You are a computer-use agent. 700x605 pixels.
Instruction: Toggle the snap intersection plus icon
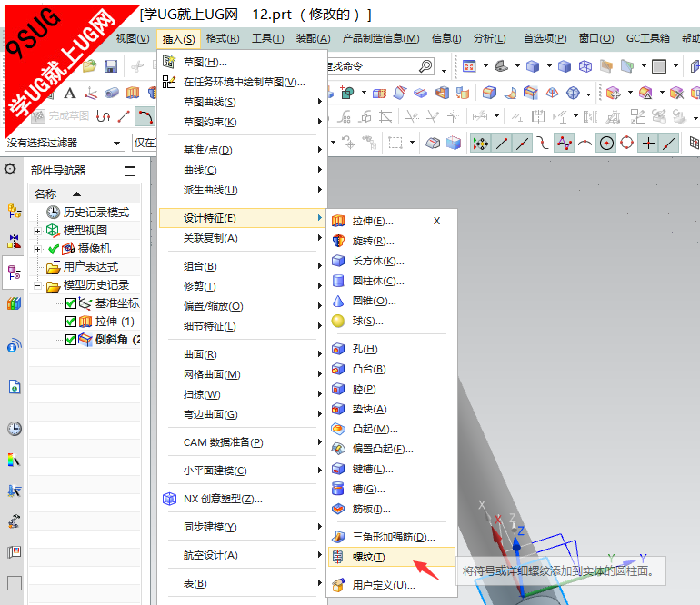[x=648, y=144]
